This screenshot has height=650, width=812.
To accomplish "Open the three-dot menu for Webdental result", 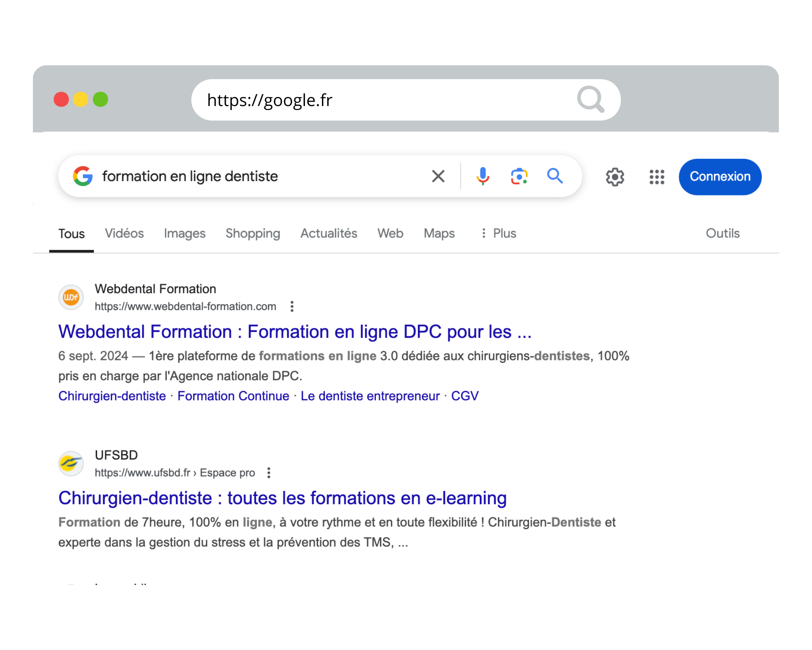I will pos(292,306).
